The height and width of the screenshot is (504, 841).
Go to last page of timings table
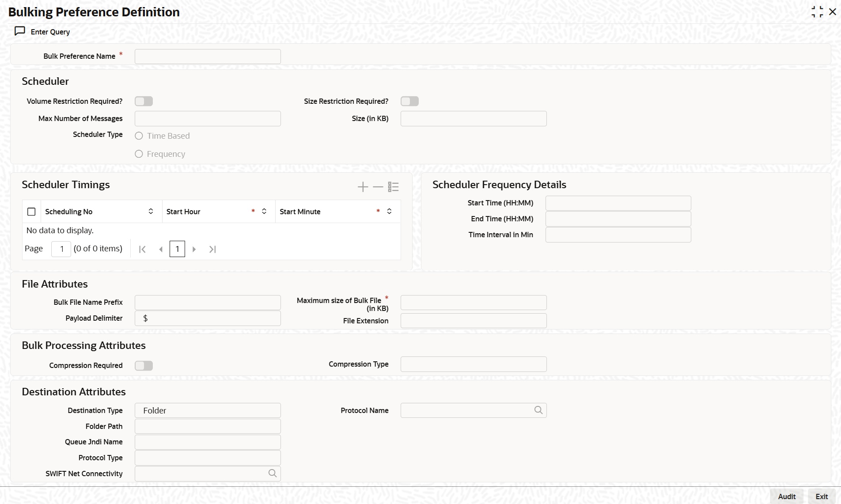coord(212,249)
